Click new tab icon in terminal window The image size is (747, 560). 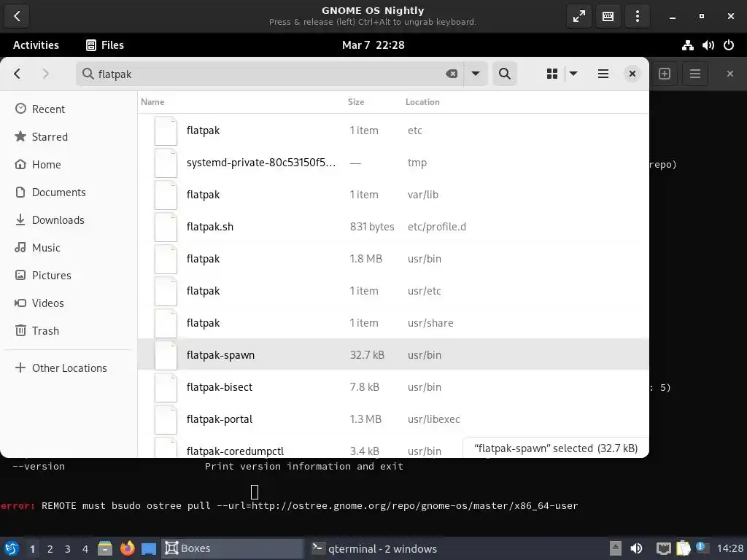(665, 74)
